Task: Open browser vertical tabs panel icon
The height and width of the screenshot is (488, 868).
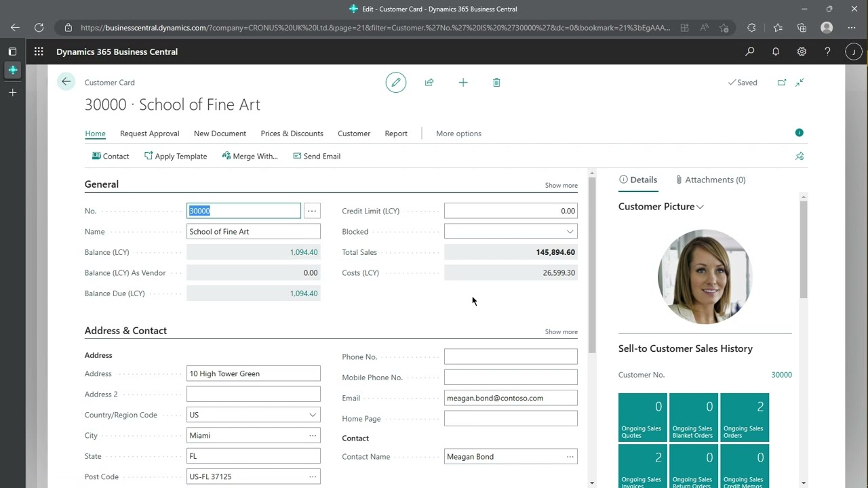Action: coord(12,52)
